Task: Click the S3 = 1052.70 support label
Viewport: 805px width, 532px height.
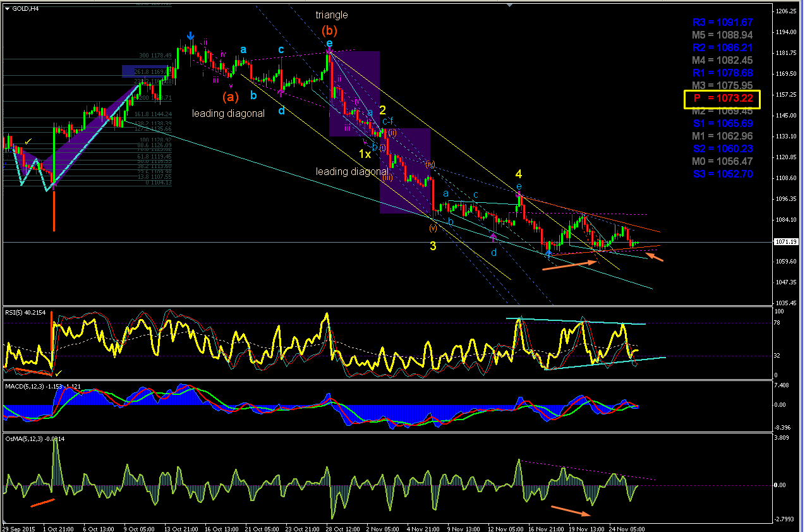Action: tap(723, 174)
